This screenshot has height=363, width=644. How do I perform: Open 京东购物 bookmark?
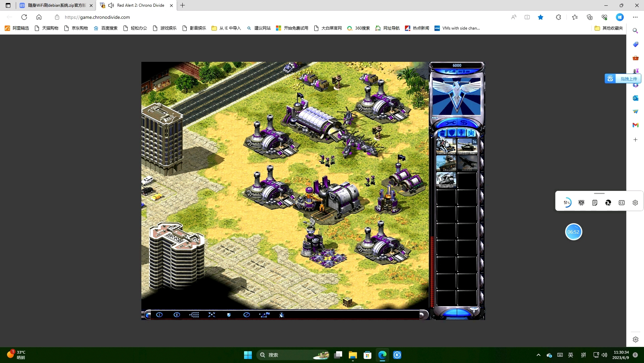click(76, 28)
